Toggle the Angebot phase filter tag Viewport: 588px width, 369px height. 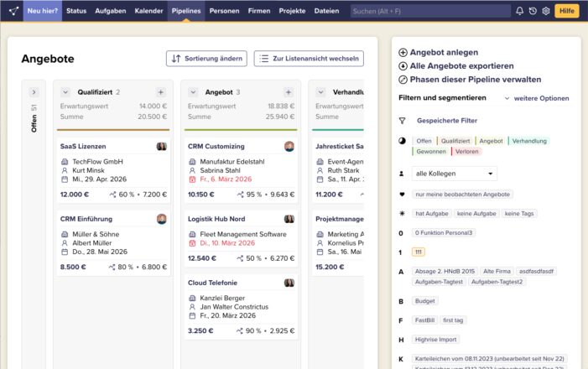[491, 141]
